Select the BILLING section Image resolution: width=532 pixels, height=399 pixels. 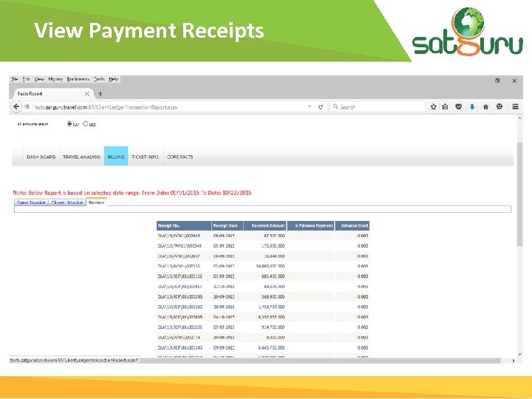tap(116, 157)
